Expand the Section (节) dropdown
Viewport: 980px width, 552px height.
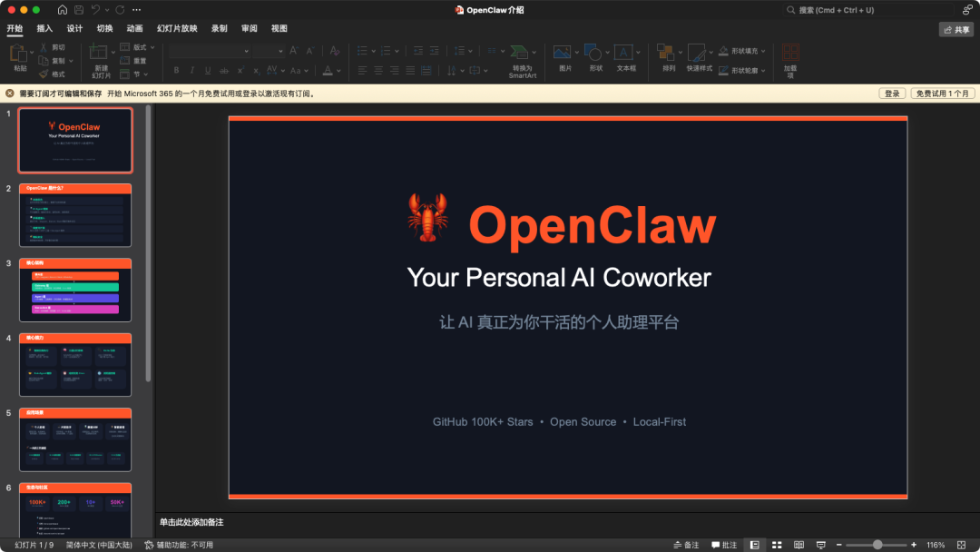(145, 74)
